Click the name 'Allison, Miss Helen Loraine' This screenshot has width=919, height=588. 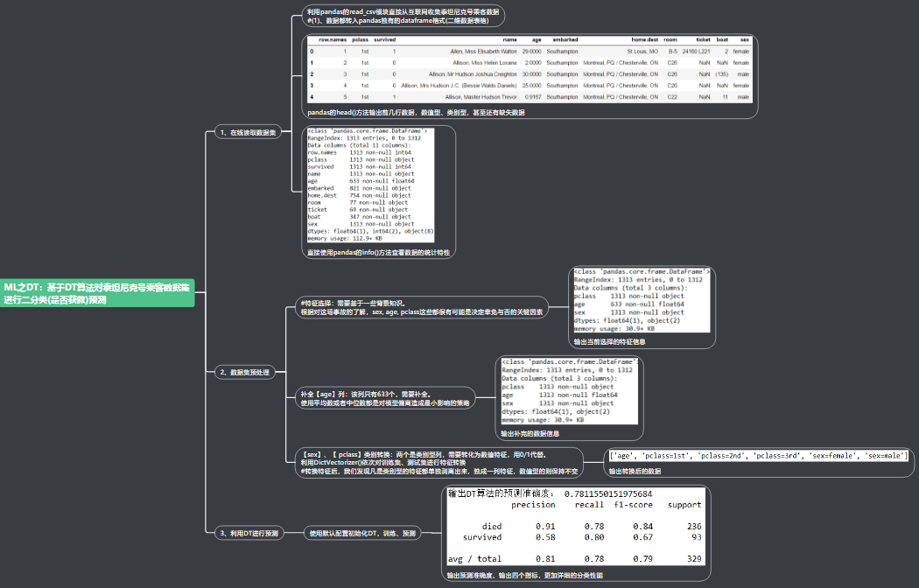485,63
